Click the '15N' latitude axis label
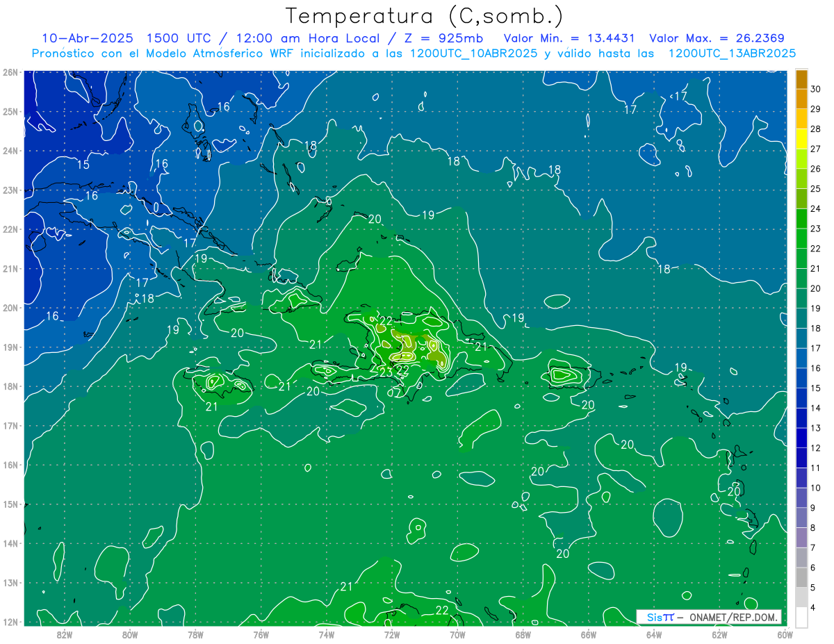 click(10, 504)
